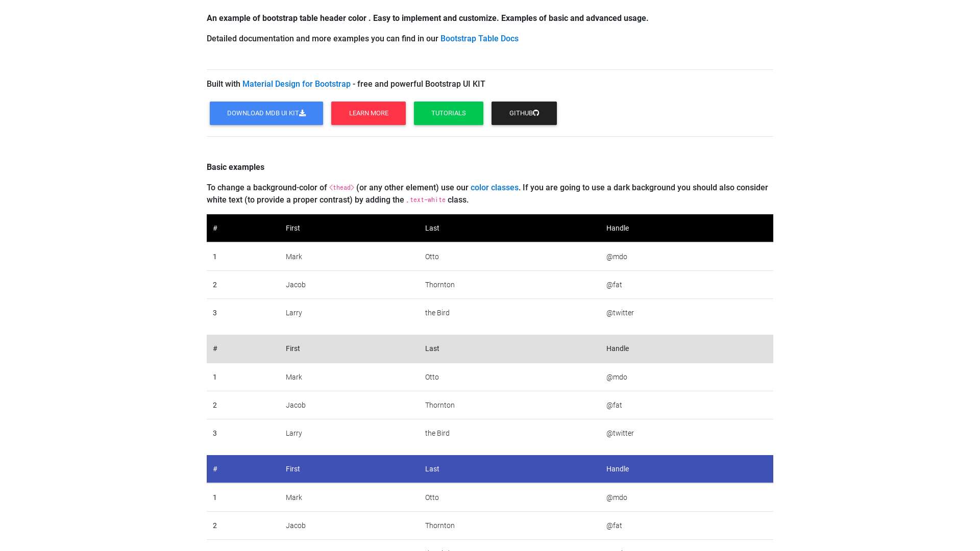Click the @twitter cell under the gray header
Screen dimensions: 980x551
(620, 433)
